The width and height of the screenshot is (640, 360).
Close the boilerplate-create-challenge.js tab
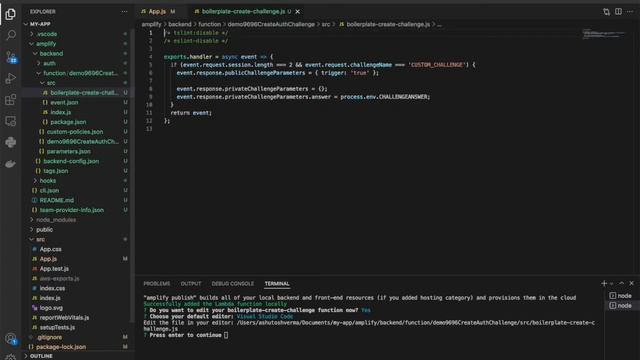pyautogui.click(x=298, y=11)
